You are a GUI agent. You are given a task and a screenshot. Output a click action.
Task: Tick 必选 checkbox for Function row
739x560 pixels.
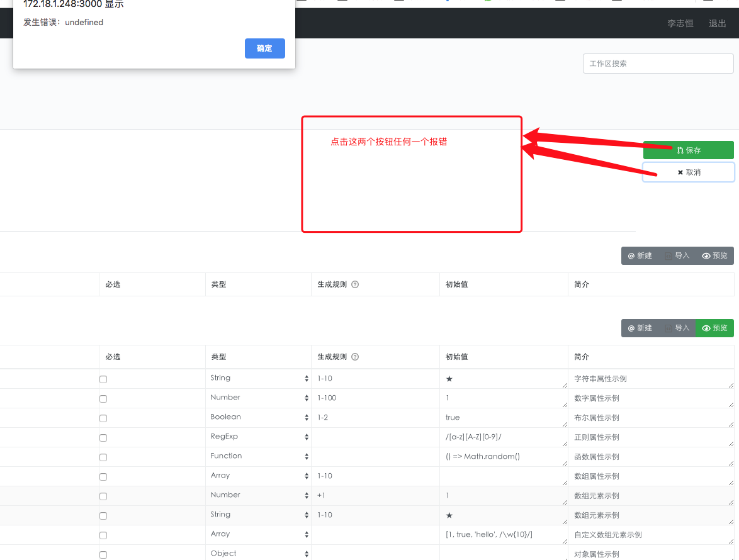coord(103,457)
